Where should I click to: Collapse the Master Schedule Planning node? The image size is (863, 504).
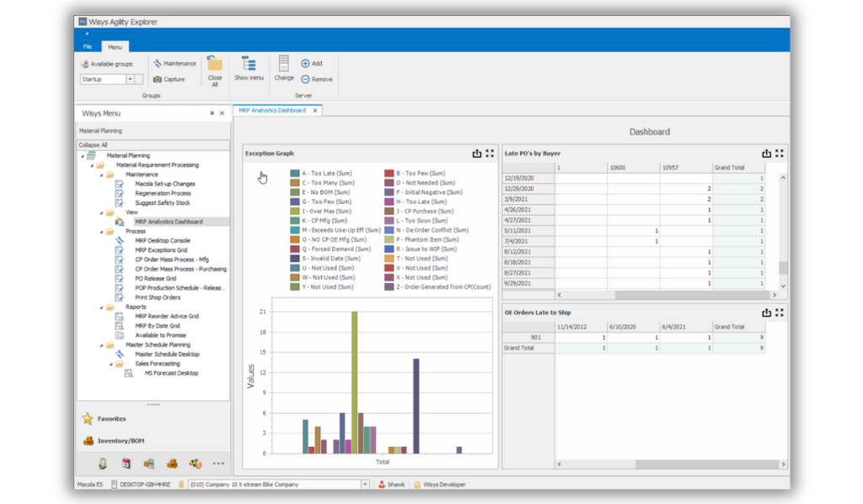coord(100,345)
